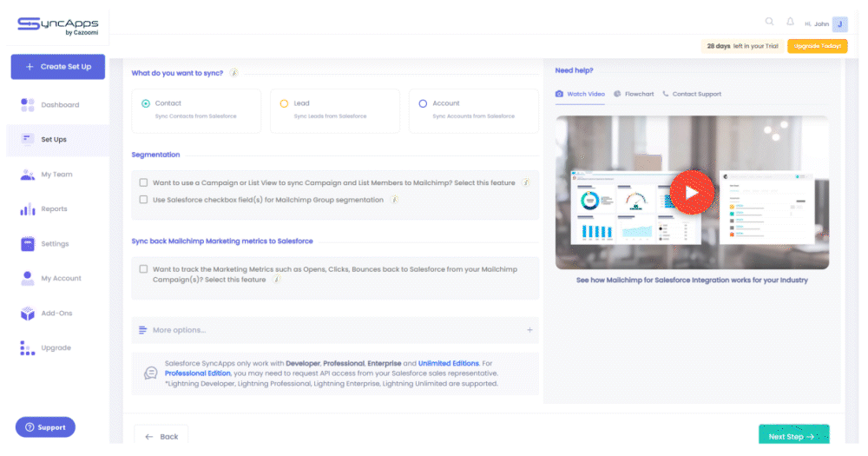Click info icon after Mailchimp Group segmentation option
Screen dimensions: 868x456
coord(394,200)
